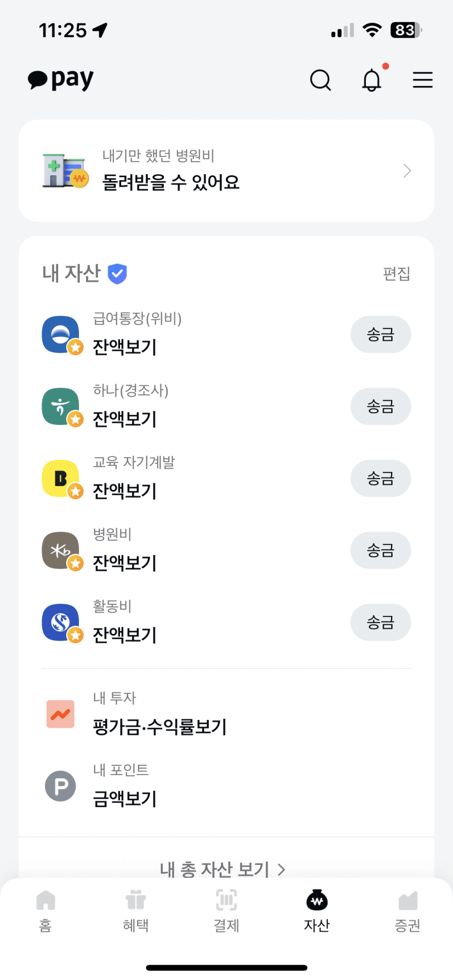Switch to the 혜택 tab
This screenshot has height=980, width=453.
(x=136, y=910)
